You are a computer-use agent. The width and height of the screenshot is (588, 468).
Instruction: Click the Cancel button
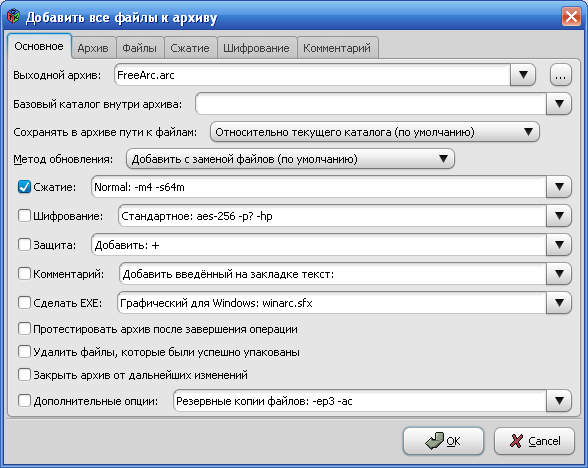click(534, 441)
